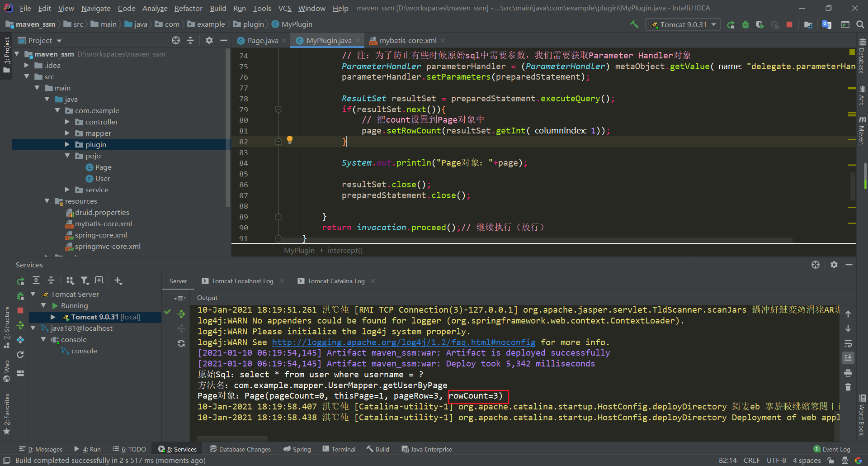Image resolution: width=868 pixels, height=466 pixels.
Task: Click the Print icon beside the Output console
Action: 848,373
